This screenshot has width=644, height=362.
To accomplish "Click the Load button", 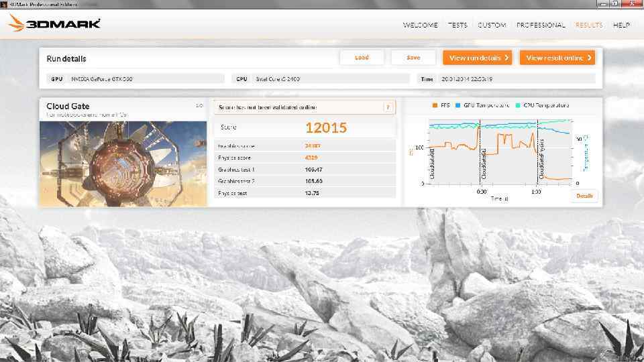I will (x=362, y=58).
